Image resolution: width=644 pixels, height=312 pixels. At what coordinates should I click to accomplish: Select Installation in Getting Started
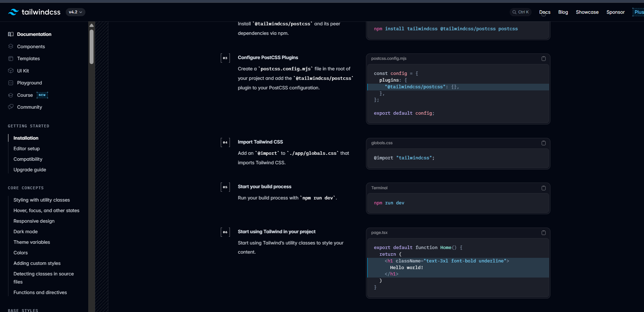click(26, 138)
